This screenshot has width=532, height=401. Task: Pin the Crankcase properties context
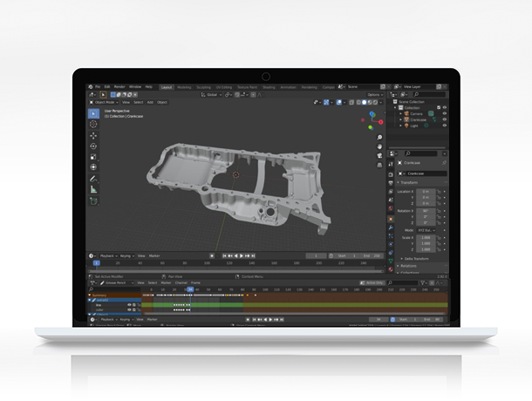(x=444, y=163)
